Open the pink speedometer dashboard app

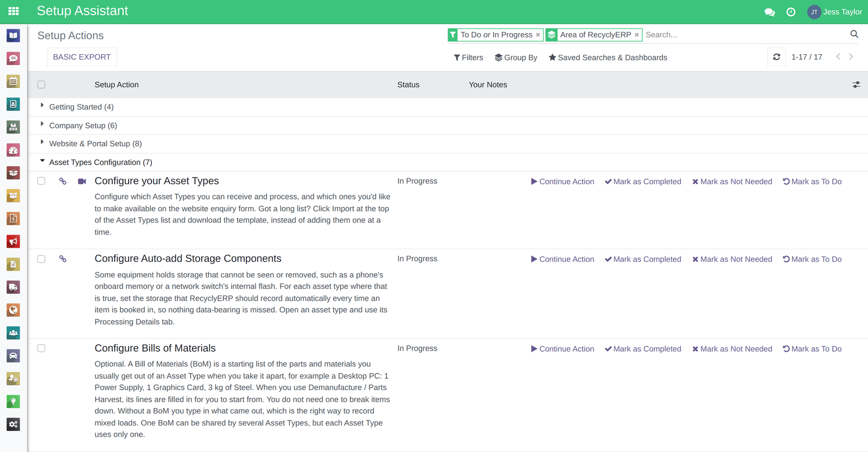click(x=14, y=150)
